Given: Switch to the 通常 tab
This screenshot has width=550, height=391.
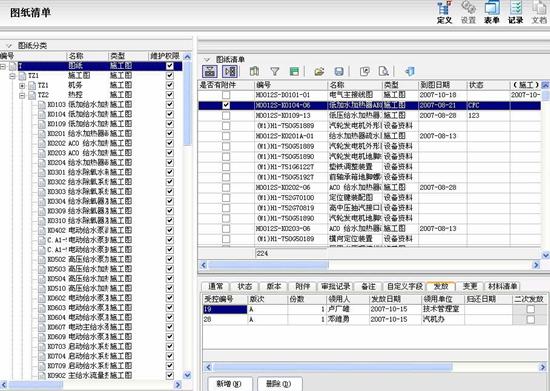Looking at the screenshot, I should [216, 286].
